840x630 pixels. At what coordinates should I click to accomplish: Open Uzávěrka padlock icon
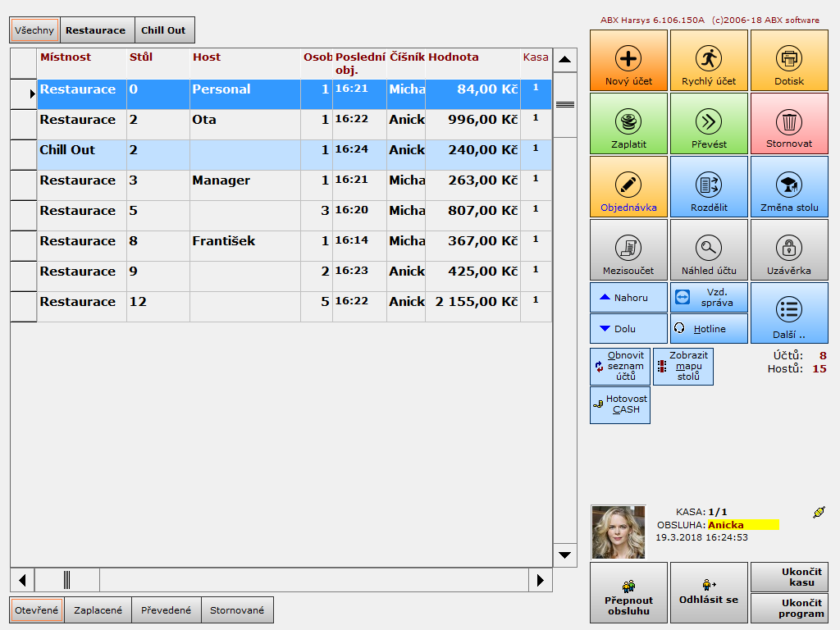(789, 248)
